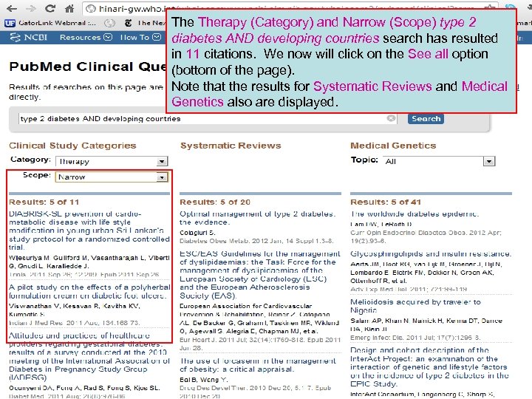
Task: Go back with the browser back arrow
Action: point(11,8)
